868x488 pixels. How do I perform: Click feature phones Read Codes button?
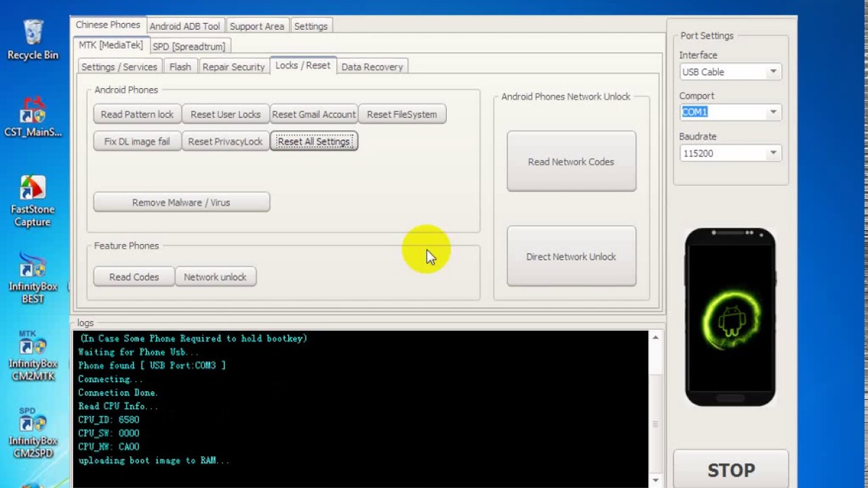(x=134, y=277)
